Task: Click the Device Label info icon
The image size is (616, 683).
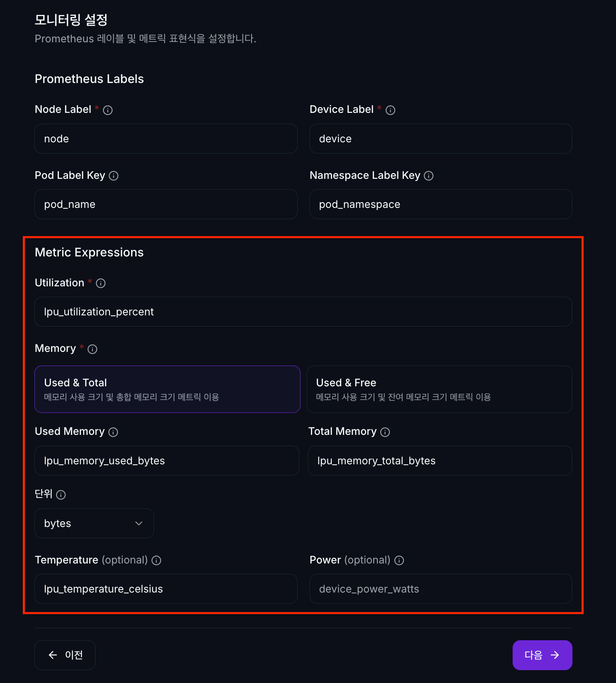Action: pos(390,110)
